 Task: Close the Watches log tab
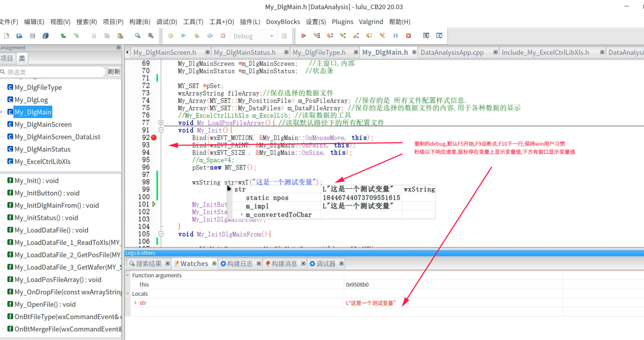click(x=214, y=264)
